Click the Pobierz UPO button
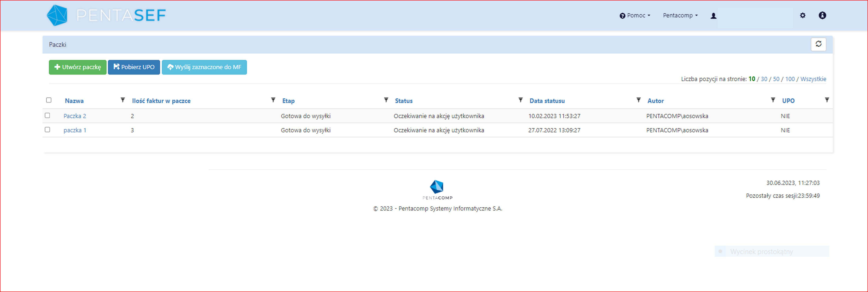This screenshot has height=292, width=868. click(x=134, y=67)
